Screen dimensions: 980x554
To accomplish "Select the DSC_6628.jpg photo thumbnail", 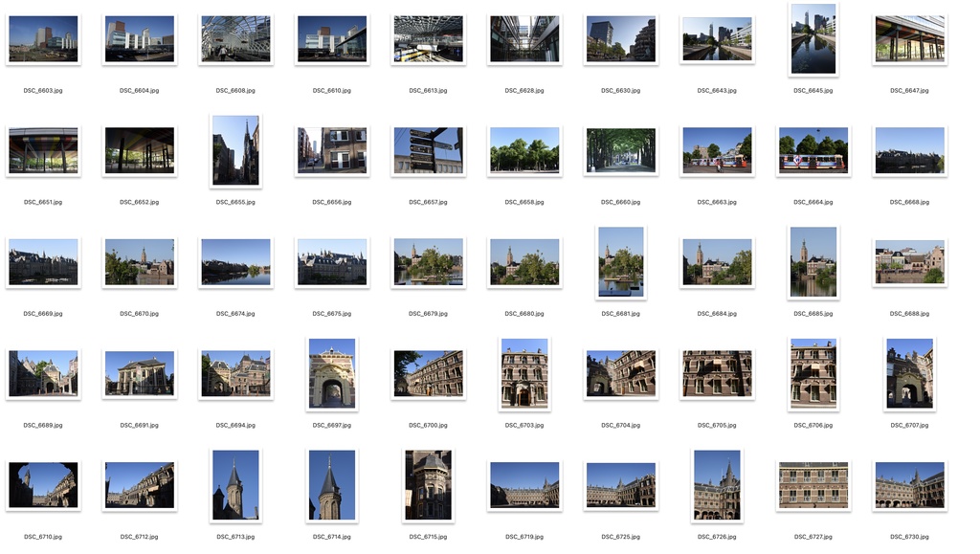I will [524, 38].
